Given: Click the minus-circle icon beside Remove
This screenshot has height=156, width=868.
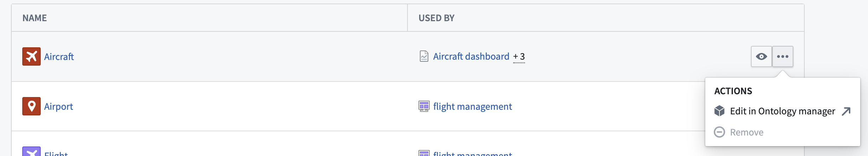Looking at the screenshot, I should click(x=719, y=132).
